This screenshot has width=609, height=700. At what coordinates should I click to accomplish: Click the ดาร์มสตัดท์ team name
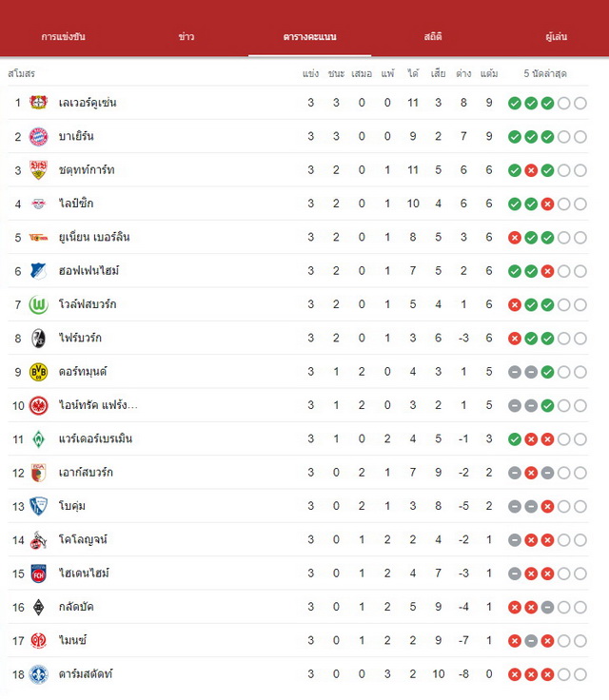click(x=86, y=674)
